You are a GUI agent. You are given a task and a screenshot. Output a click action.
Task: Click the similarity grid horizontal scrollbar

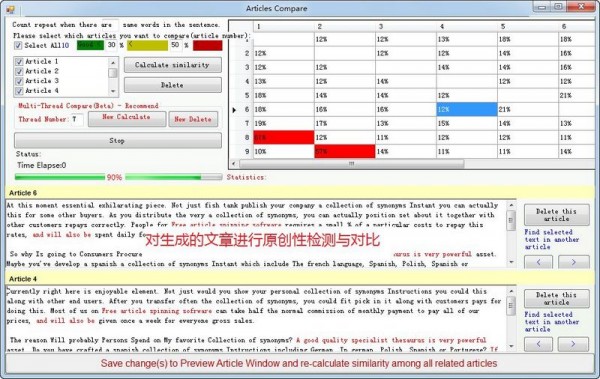tap(351, 164)
